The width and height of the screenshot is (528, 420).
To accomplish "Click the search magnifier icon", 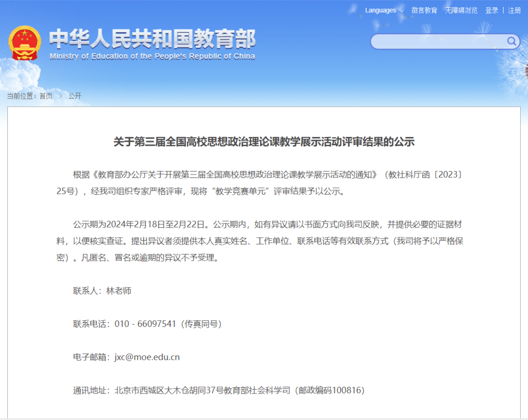I will coord(511,42).
